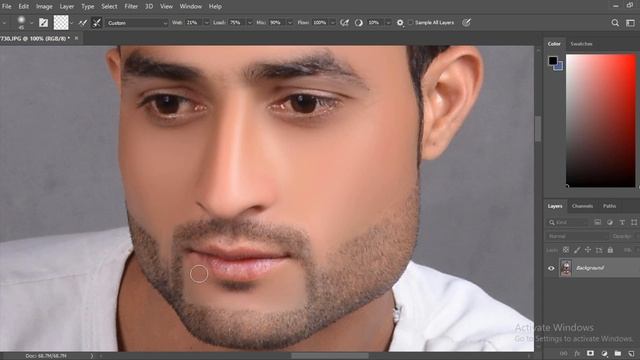The image size is (640, 360).
Task: Switch to the Layers tab
Action: (555, 206)
